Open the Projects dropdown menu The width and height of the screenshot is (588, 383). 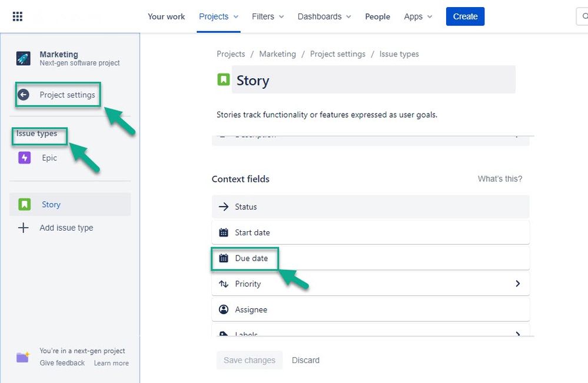click(218, 16)
